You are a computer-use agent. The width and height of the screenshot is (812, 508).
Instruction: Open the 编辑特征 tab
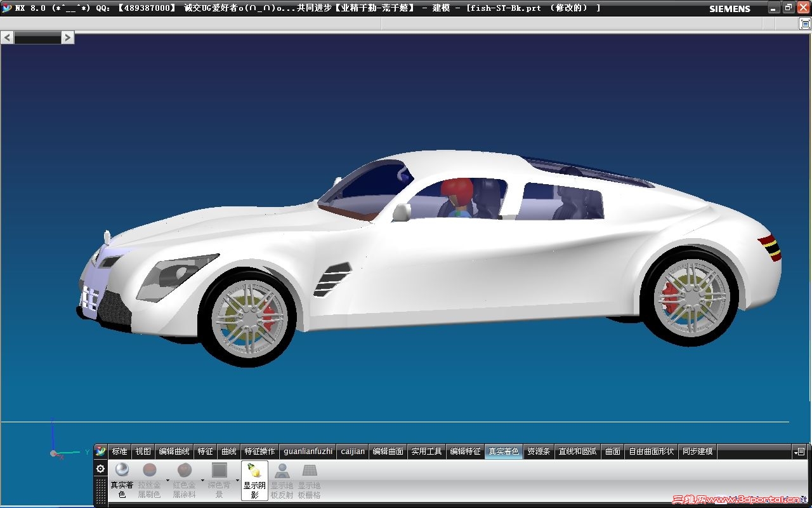pyautogui.click(x=465, y=451)
